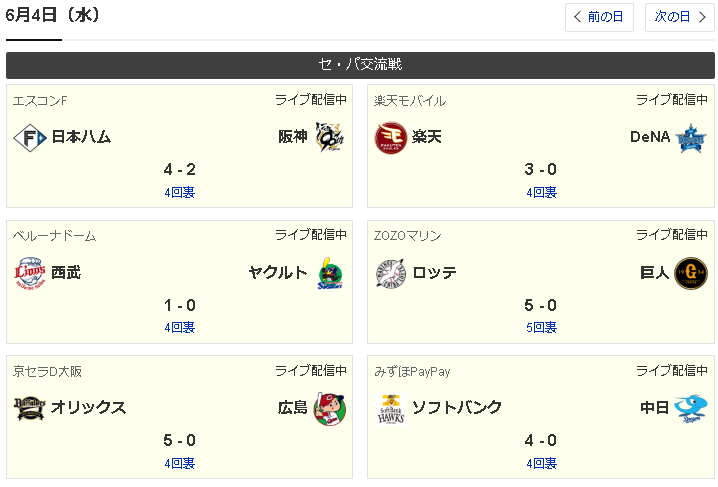Viewport: 718px width, 487px height.
Task: Open 4回裏 link for Seibu vs Yakult
Action: point(180,327)
